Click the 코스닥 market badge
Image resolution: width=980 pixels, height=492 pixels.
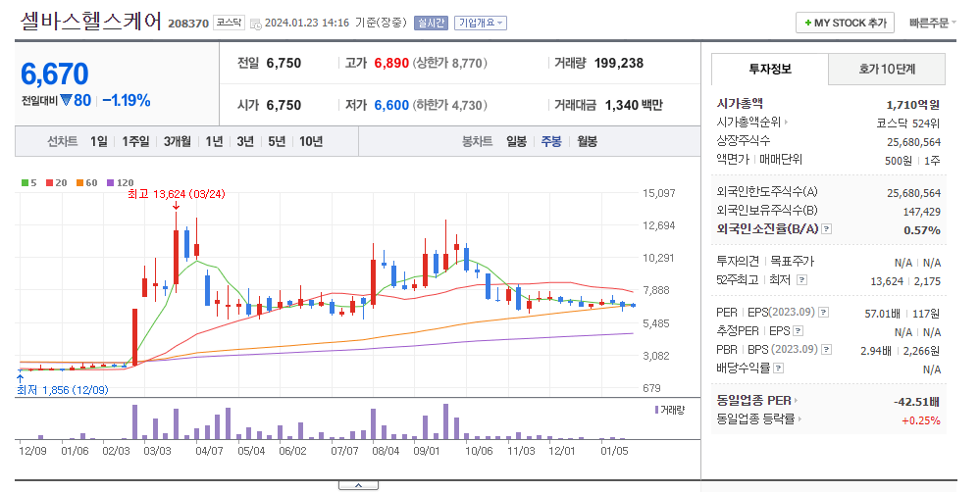click(229, 23)
